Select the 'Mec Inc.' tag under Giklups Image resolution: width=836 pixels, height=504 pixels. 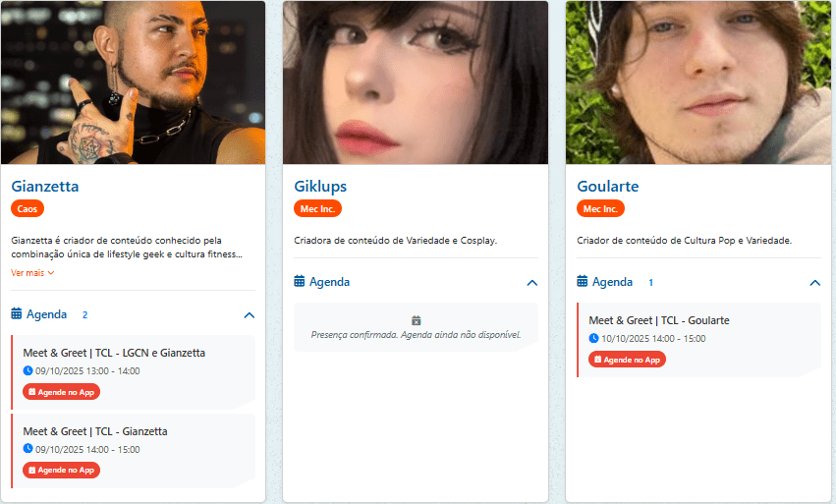point(317,208)
